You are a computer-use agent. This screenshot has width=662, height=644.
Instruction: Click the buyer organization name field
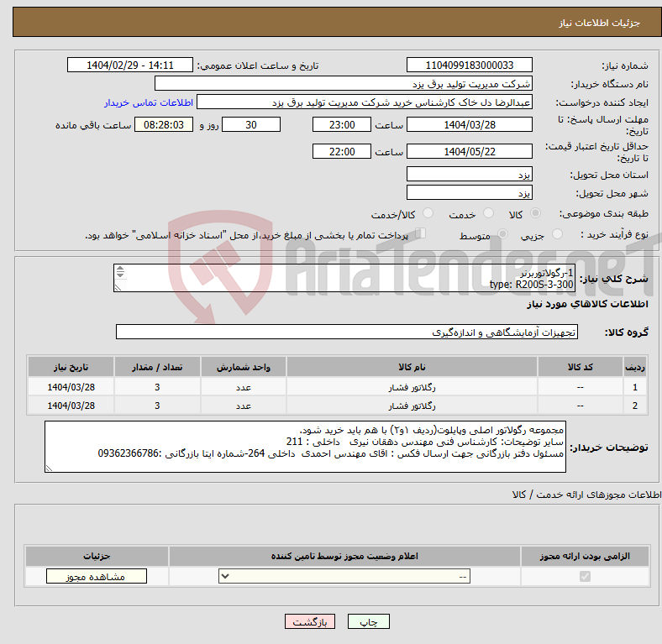(344, 84)
